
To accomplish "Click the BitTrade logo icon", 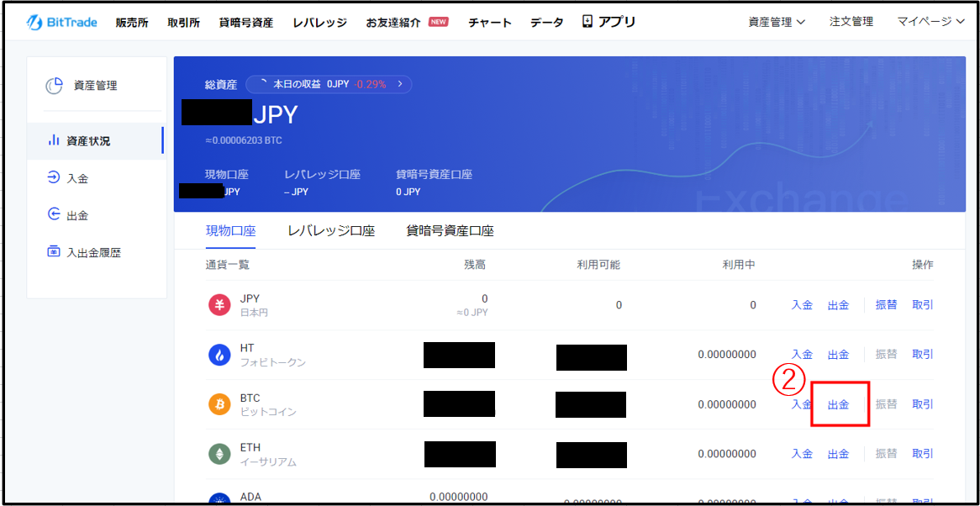I will pyautogui.click(x=34, y=23).
